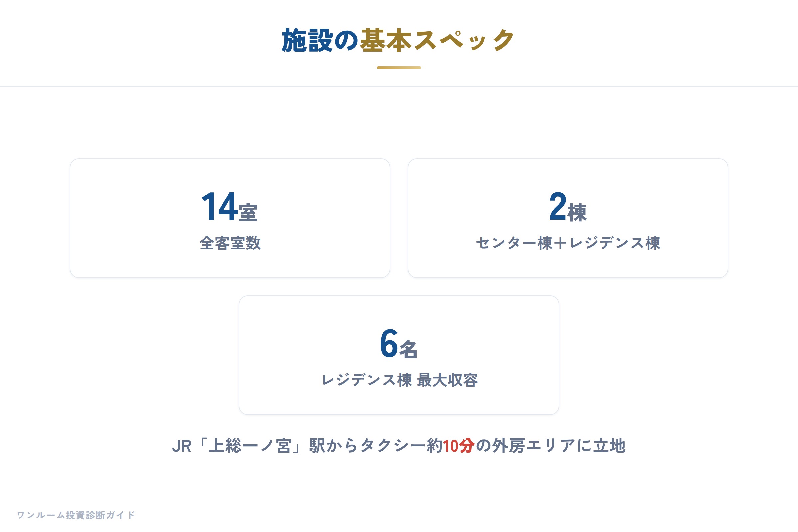Click the large 6 number
This screenshot has width=798, height=532.
pos(389,344)
